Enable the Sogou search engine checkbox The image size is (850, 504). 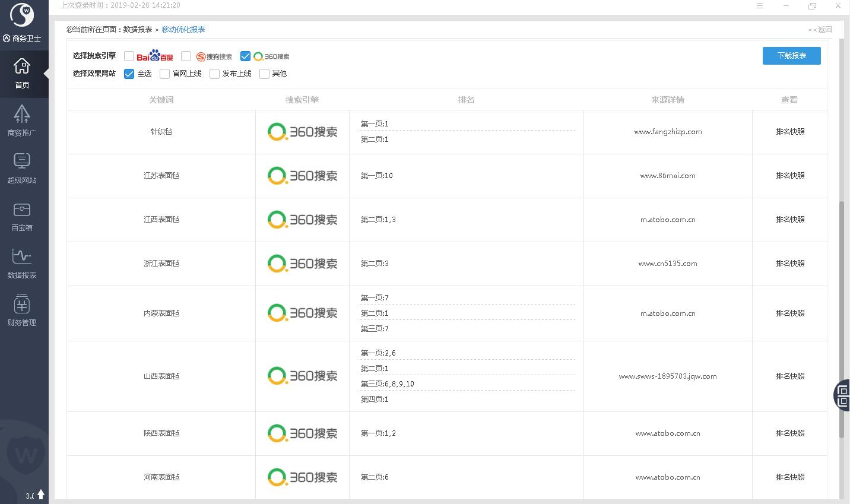186,56
